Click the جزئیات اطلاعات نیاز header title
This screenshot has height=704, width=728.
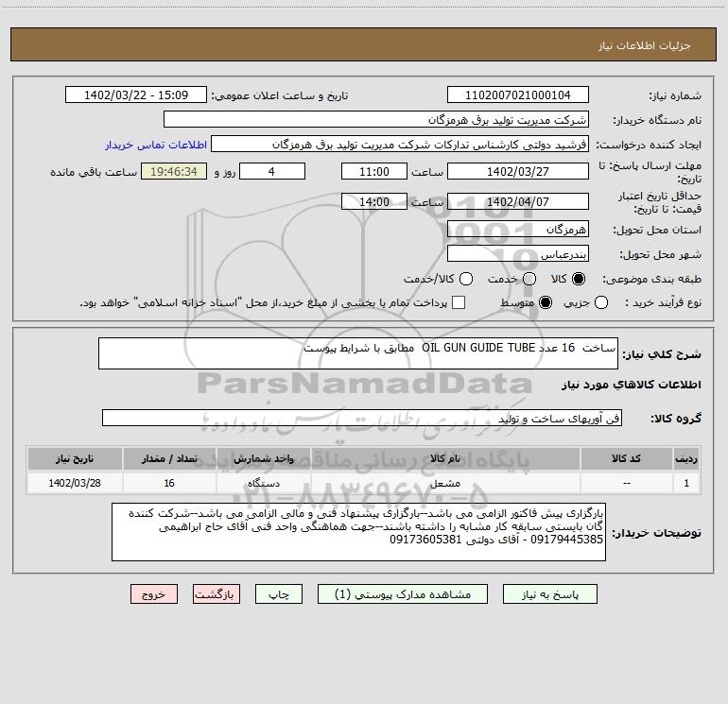(645, 45)
